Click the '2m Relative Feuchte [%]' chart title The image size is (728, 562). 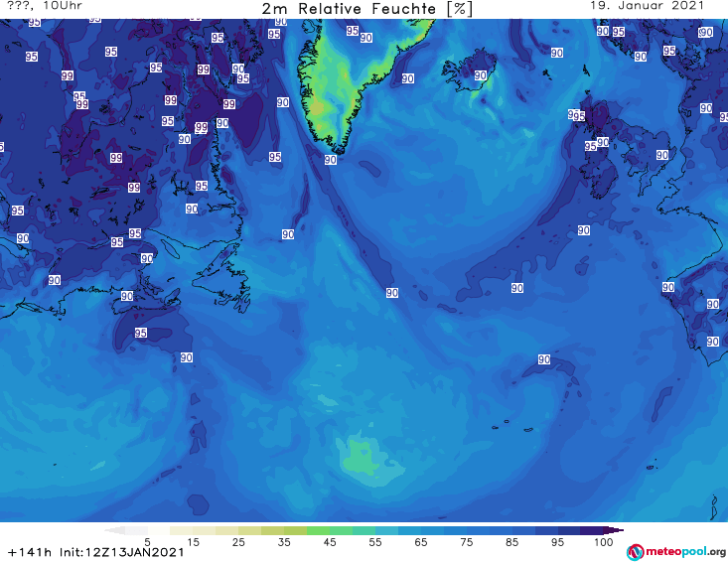tap(366, 9)
